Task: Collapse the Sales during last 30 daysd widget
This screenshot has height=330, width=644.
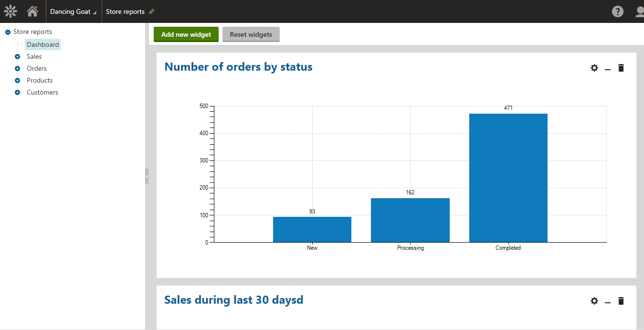Action: coord(608,302)
